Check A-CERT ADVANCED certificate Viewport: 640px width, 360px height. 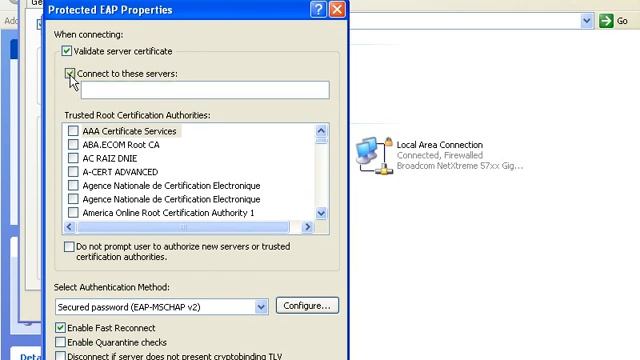click(73, 171)
